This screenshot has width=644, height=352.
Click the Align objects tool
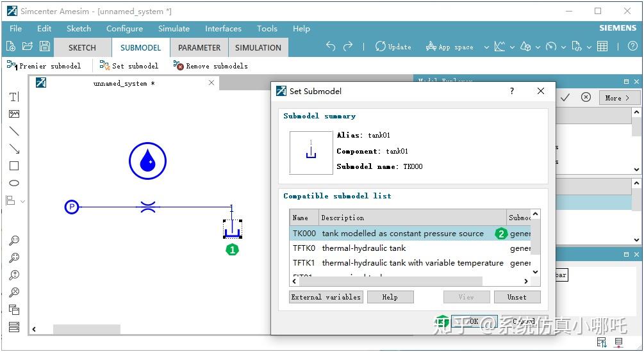[x=10, y=200]
